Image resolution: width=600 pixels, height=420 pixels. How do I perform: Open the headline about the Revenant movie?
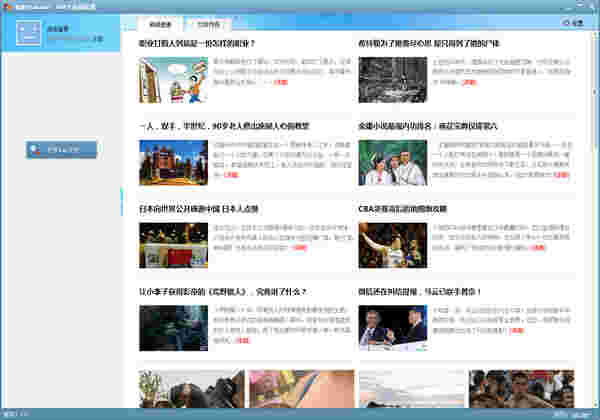coord(211,292)
